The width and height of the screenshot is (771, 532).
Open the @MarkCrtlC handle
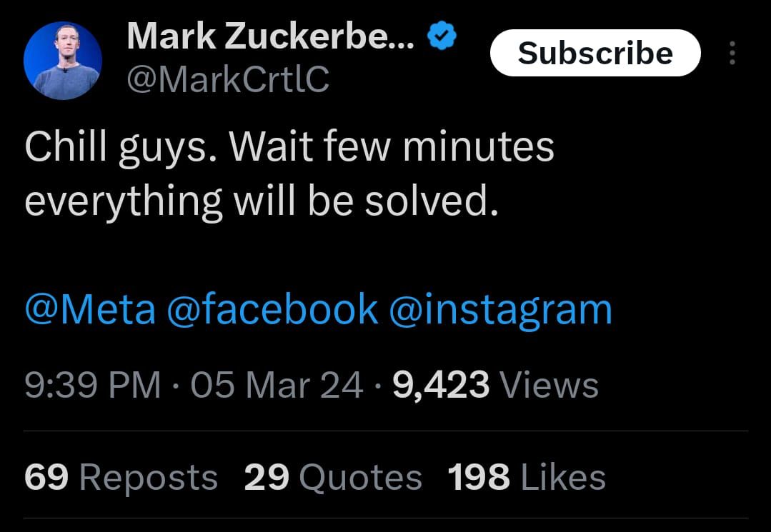click(x=227, y=80)
